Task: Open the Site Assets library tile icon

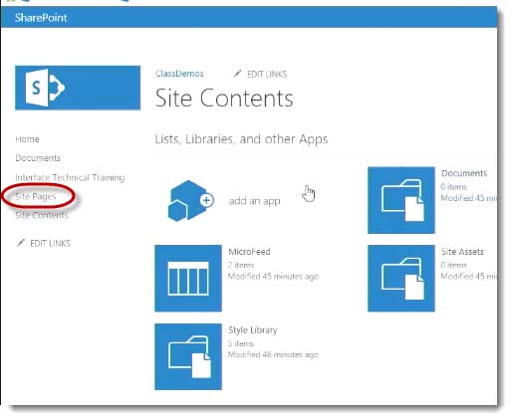Action: point(401,279)
